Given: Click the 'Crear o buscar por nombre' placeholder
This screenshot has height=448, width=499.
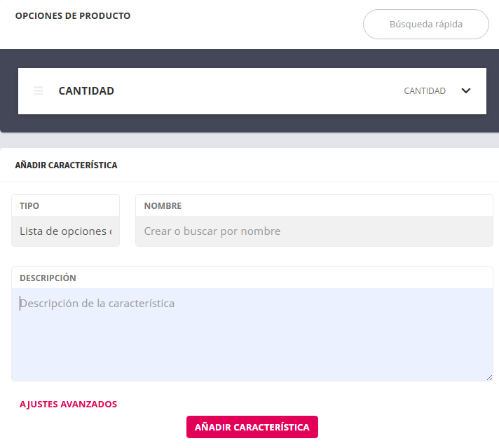Looking at the screenshot, I should [212, 231].
